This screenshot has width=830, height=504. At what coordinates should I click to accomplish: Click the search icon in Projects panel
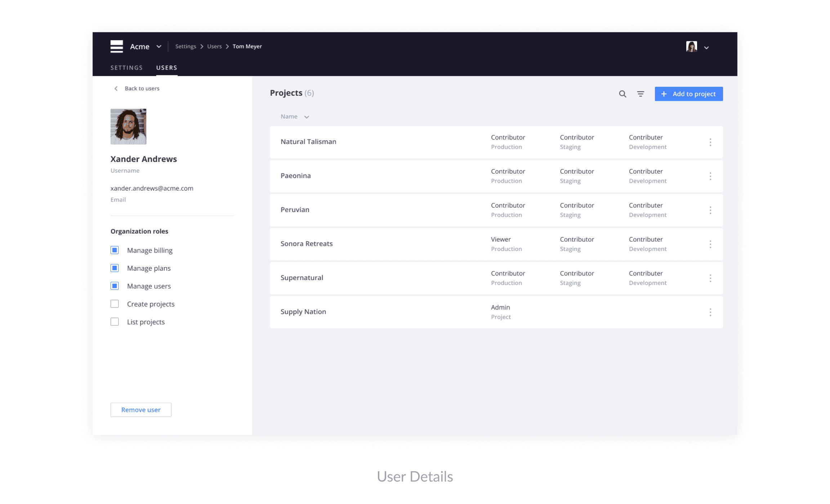coord(622,94)
